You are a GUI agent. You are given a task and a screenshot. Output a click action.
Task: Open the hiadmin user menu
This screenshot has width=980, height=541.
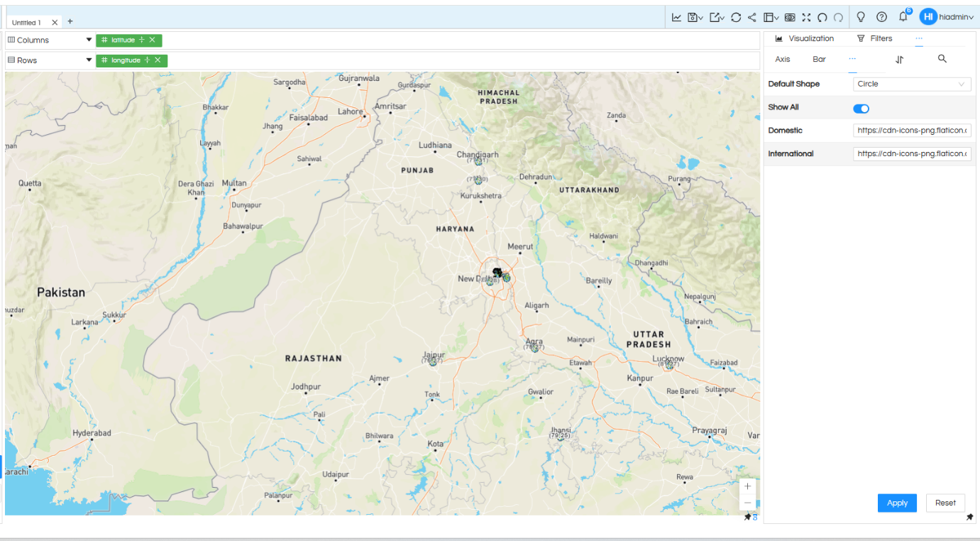click(947, 17)
